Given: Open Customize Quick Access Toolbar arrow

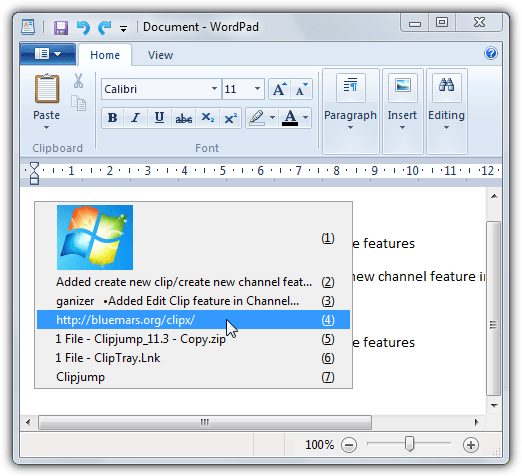Looking at the screenshot, I should click(123, 29).
